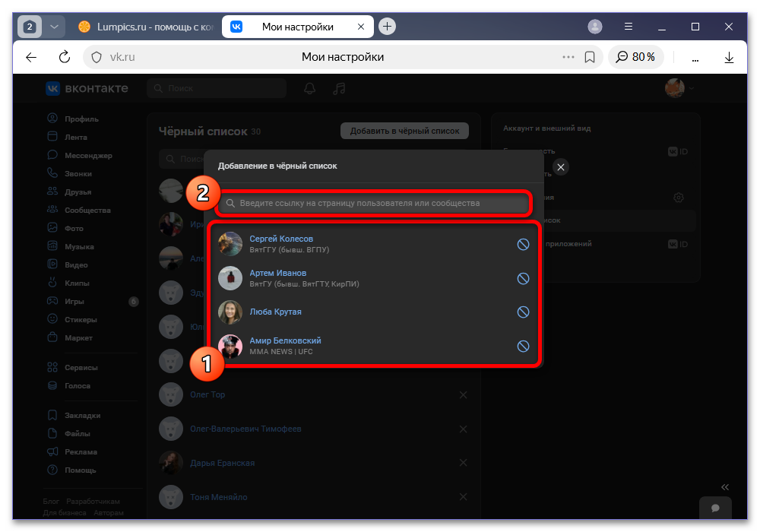
Task: Switch to the Lumpics.ru browser tab
Action: point(146,27)
